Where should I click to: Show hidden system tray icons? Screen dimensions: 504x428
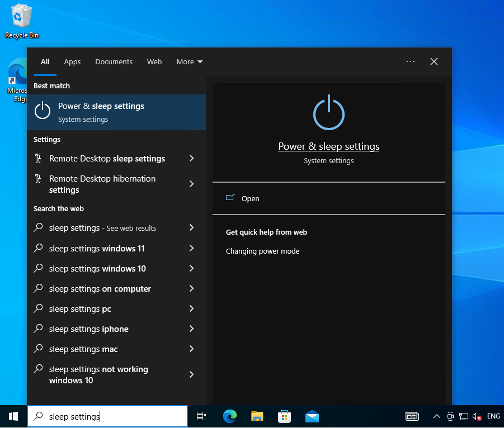436,416
